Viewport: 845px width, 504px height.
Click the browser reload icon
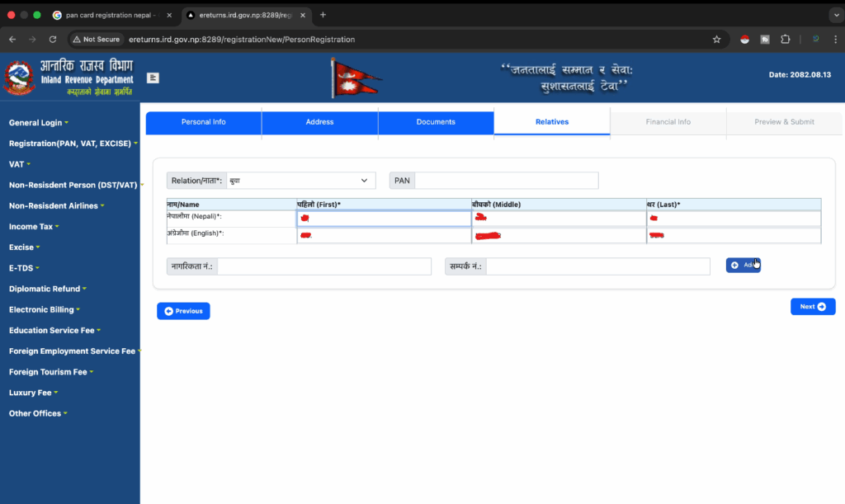click(53, 39)
